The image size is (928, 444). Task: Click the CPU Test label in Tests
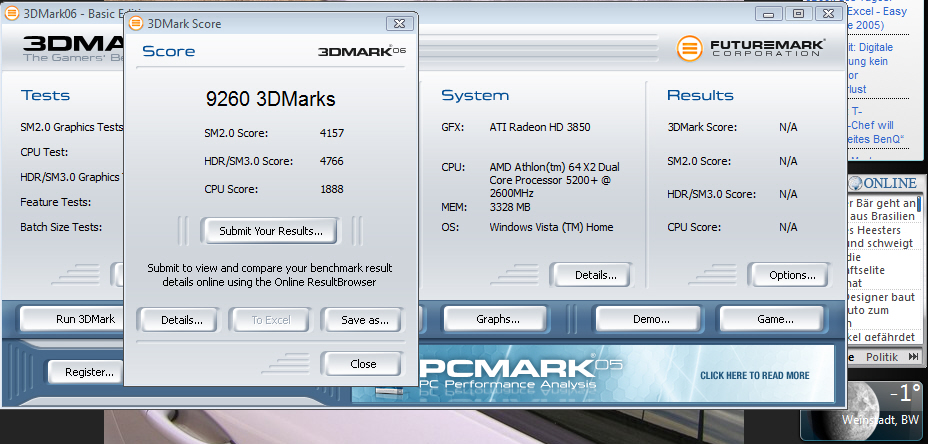coord(44,152)
